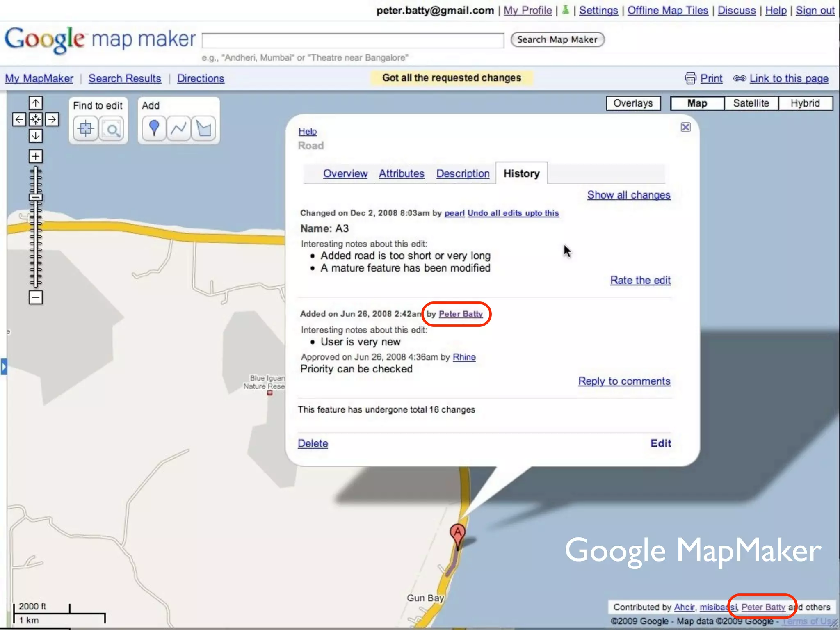The width and height of the screenshot is (840, 630).
Task: Click the center map pan button
Action: click(36, 119)
